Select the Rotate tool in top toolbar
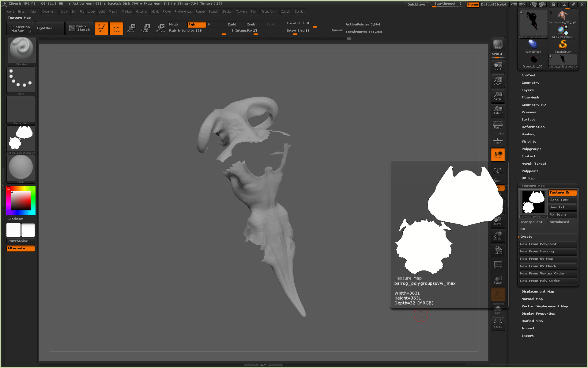Screen dimensions: 588x368 coord(160,28)
